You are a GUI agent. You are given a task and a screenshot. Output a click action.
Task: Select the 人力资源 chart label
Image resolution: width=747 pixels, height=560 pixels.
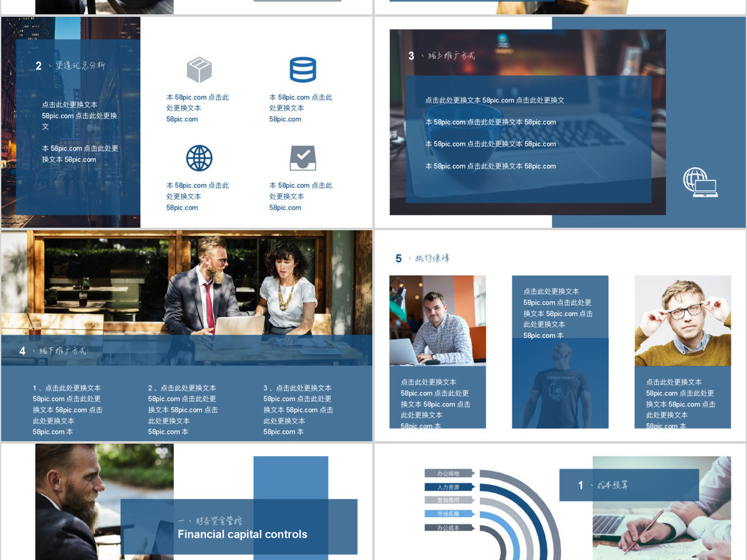click(x=449, y=487)
